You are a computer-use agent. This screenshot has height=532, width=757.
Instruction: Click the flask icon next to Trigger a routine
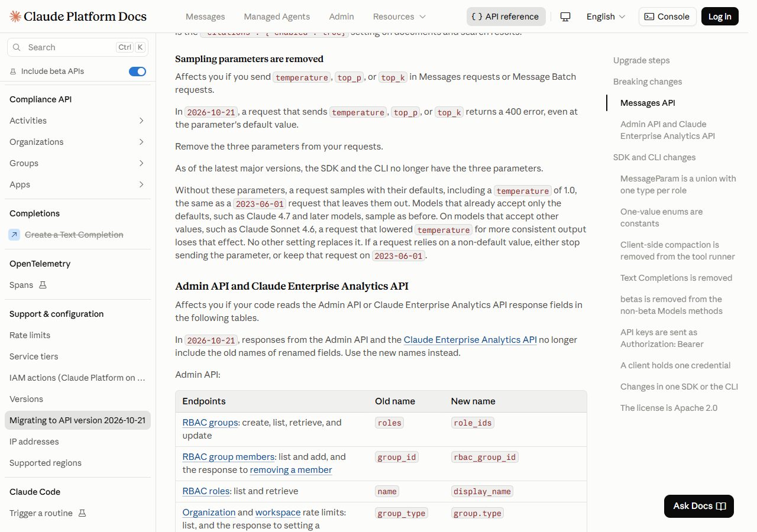(82, 513)
